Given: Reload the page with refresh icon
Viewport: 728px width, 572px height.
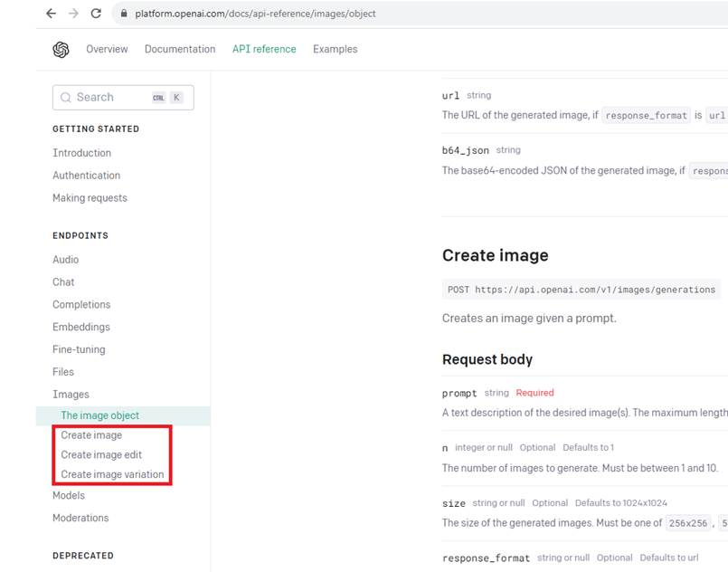Looking at the screenshot, I should 96,14.
